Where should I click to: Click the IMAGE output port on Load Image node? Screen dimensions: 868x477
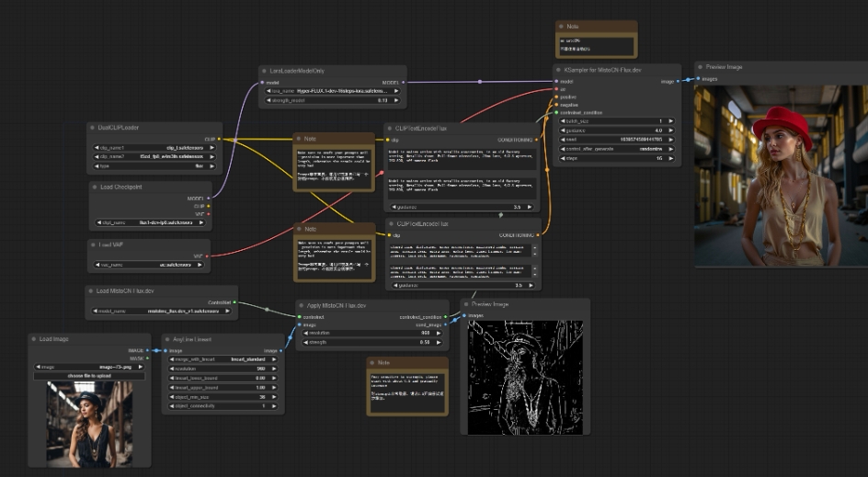coord(146,350)
